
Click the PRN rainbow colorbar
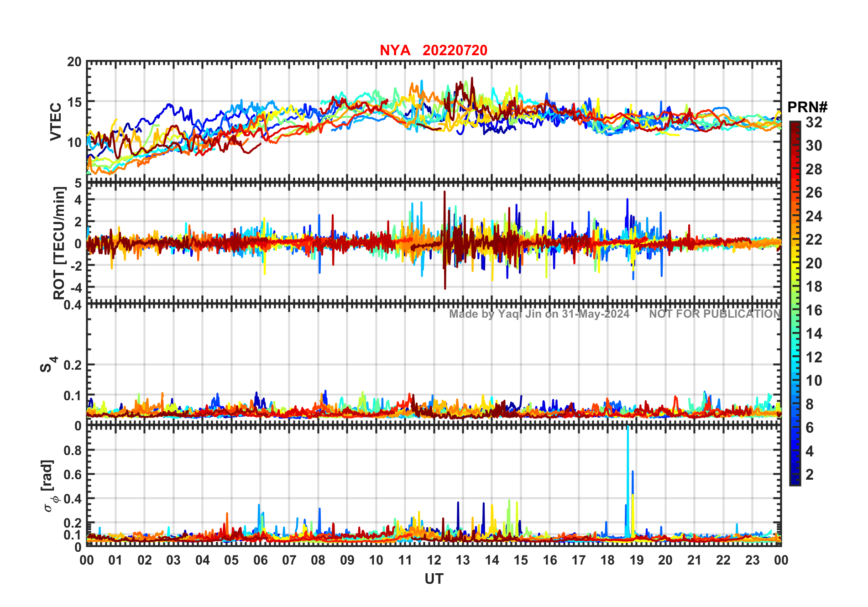click(795, 303)
